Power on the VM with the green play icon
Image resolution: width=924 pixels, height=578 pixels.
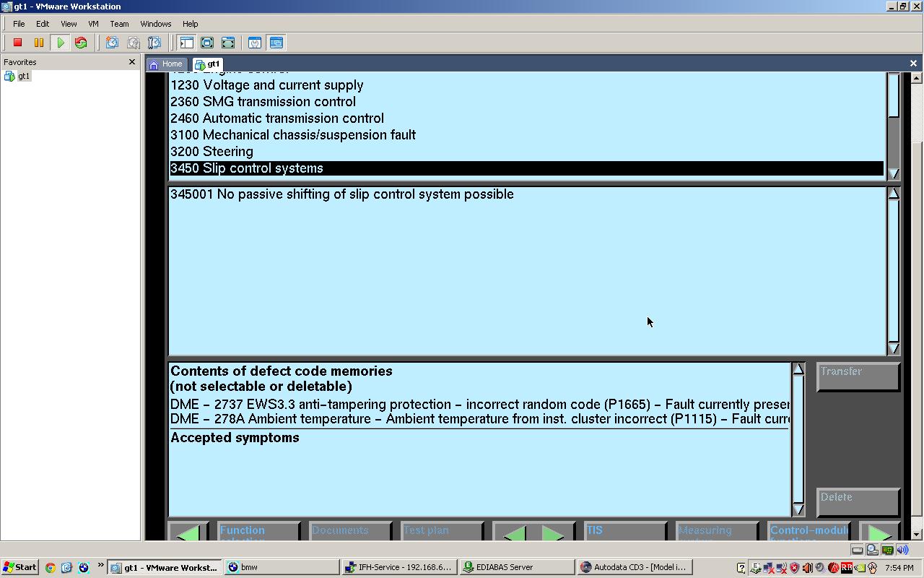coord(61,43)
